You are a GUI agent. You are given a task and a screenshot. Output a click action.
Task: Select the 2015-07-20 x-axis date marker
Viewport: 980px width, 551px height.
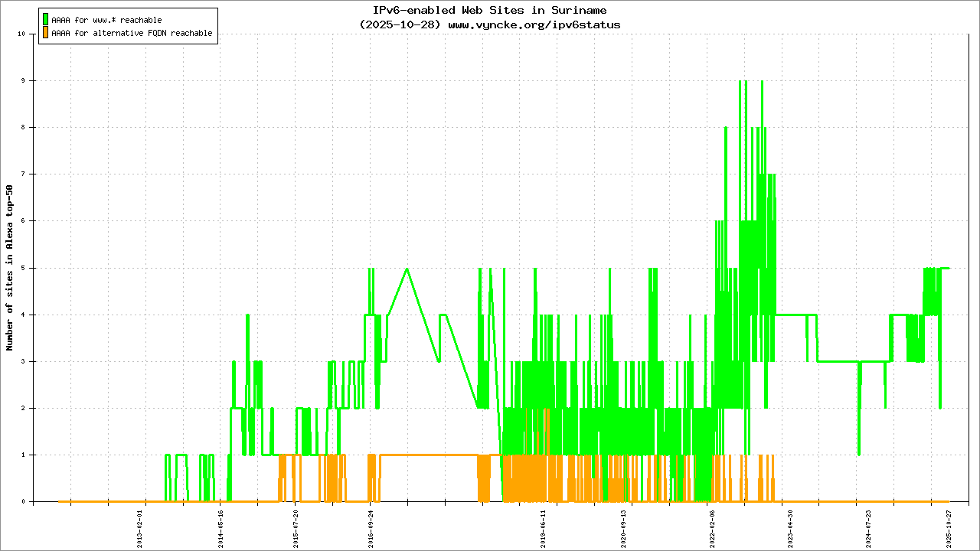coord(296,529)
